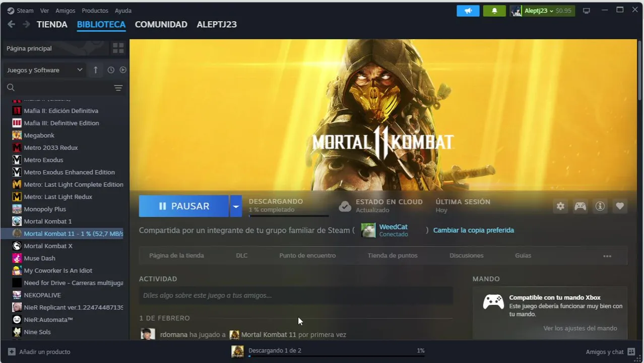Click Añadir un producto

tap(39, 352)
